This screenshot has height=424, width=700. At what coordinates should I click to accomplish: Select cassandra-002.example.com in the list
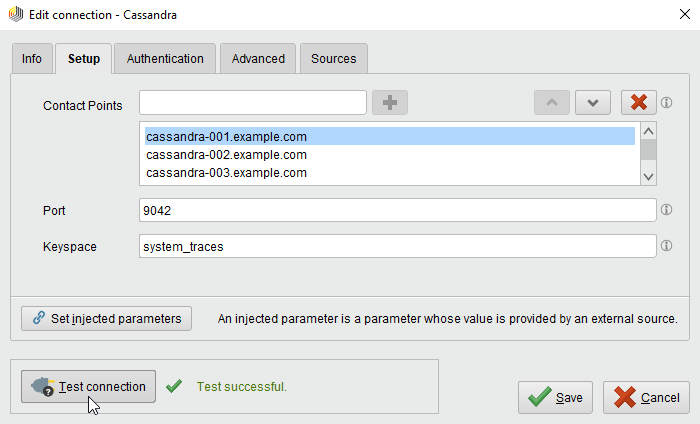tap(226, 155)
